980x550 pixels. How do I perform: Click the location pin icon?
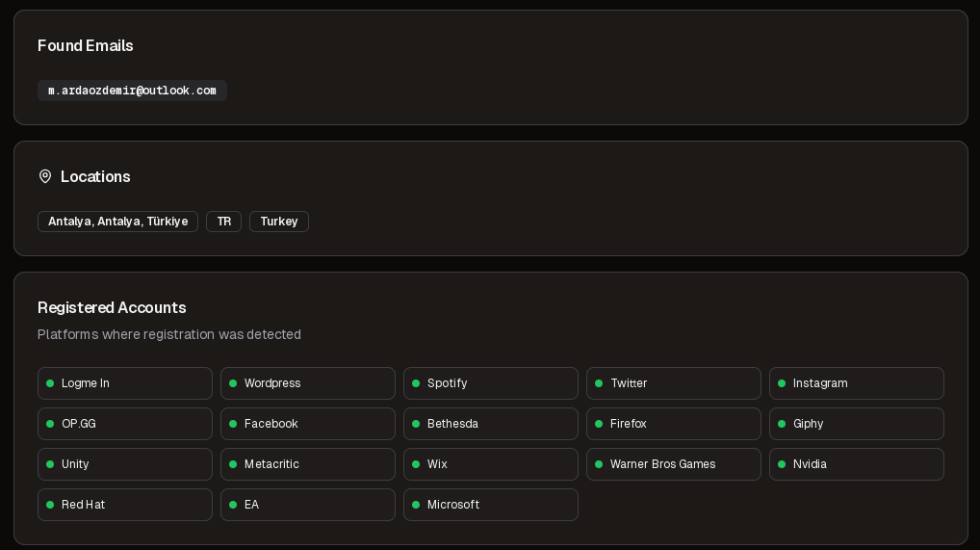45,176
